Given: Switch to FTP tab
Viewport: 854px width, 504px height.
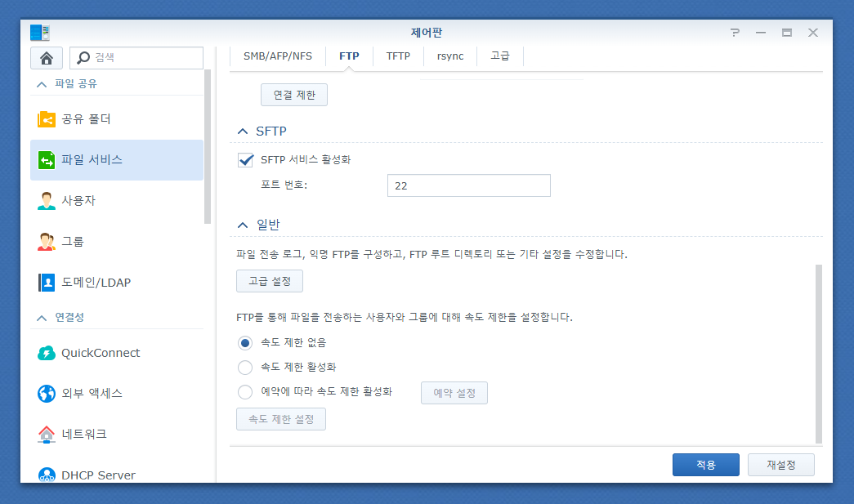Looking at the screenshot, I should pos(349,56).
